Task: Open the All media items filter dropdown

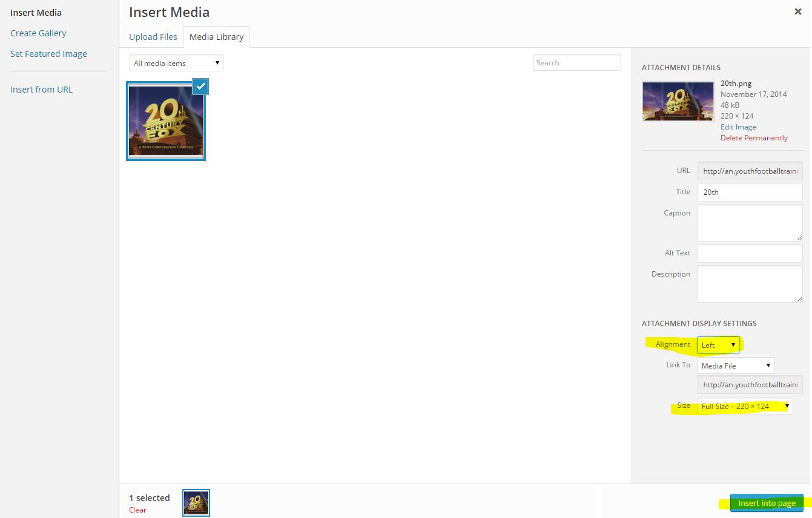Action: coord(176,63)
